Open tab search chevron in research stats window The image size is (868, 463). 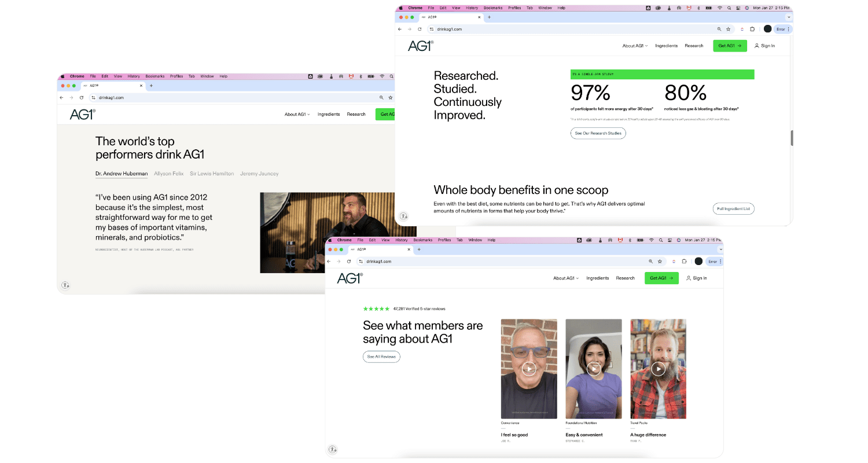(x=788, y=17)
